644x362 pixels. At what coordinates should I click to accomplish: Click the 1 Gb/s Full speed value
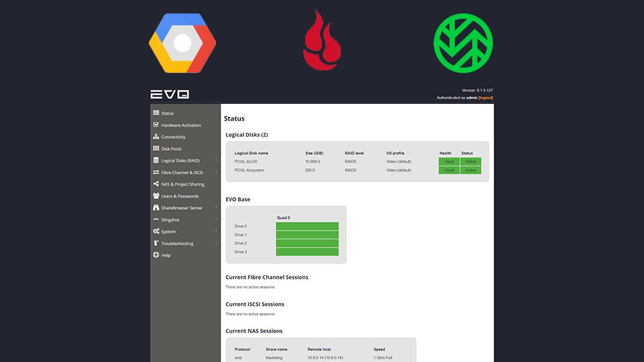click(383, 358)
